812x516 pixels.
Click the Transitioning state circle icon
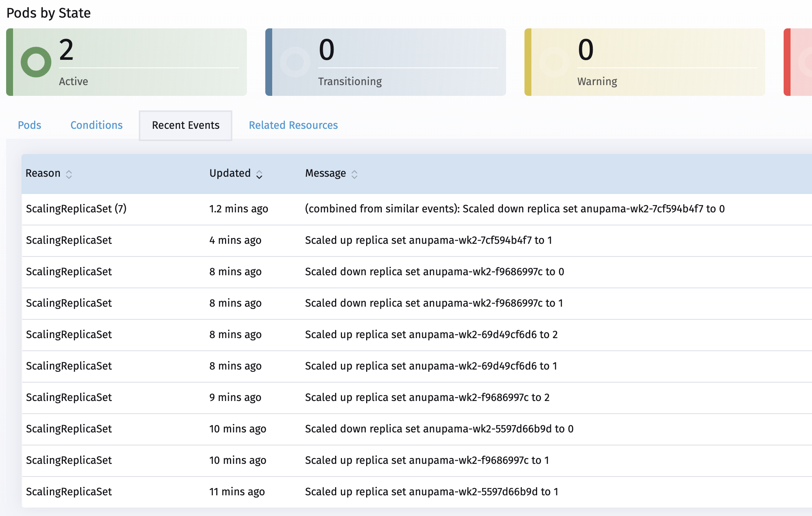point(295,61)
